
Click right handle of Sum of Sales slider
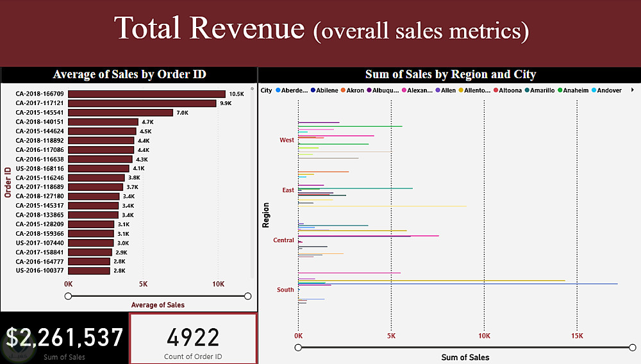pyautogui.click(x=633, y=348)
